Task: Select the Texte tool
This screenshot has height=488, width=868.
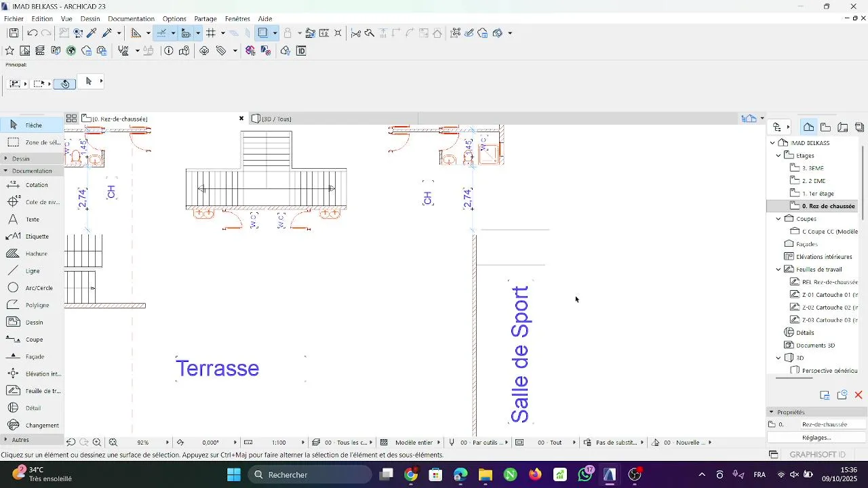Action: coord(32,220)
